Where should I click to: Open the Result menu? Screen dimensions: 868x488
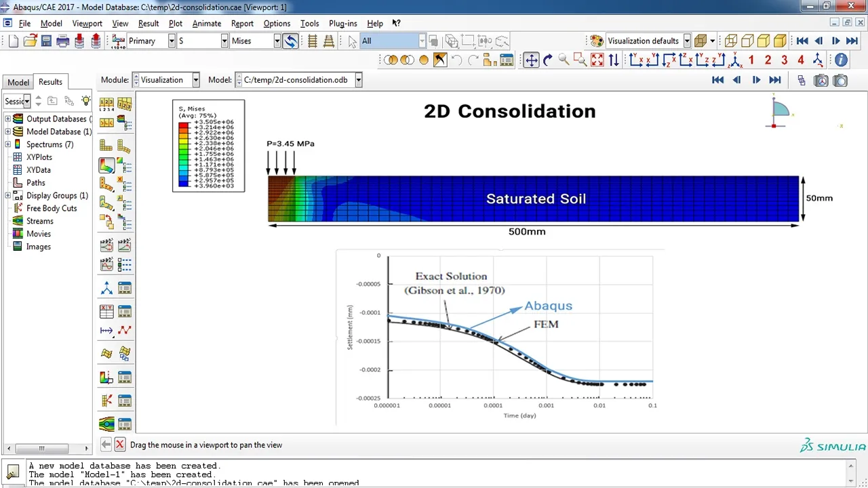[x=149, y=23]
